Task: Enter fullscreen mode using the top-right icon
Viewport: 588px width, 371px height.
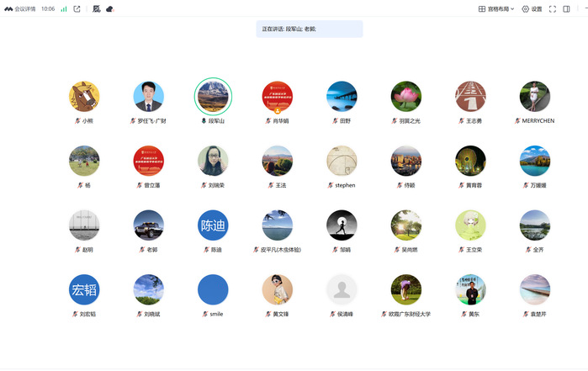Action: (553, 9)
